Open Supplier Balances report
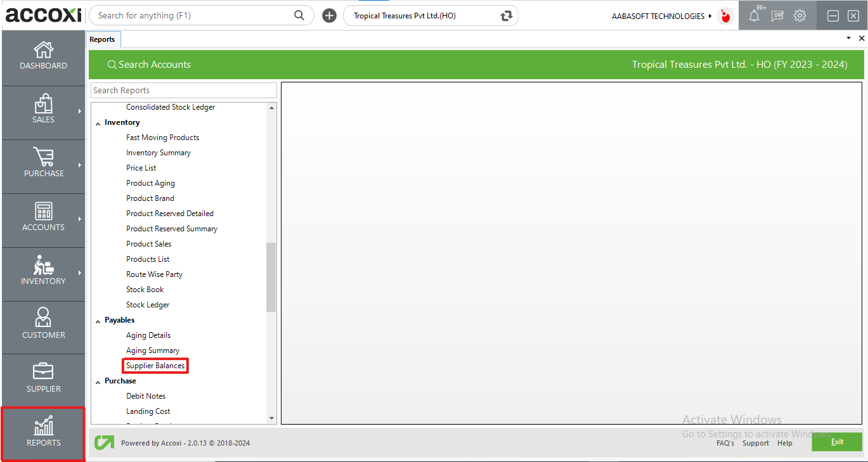 (x=155, y=366)
